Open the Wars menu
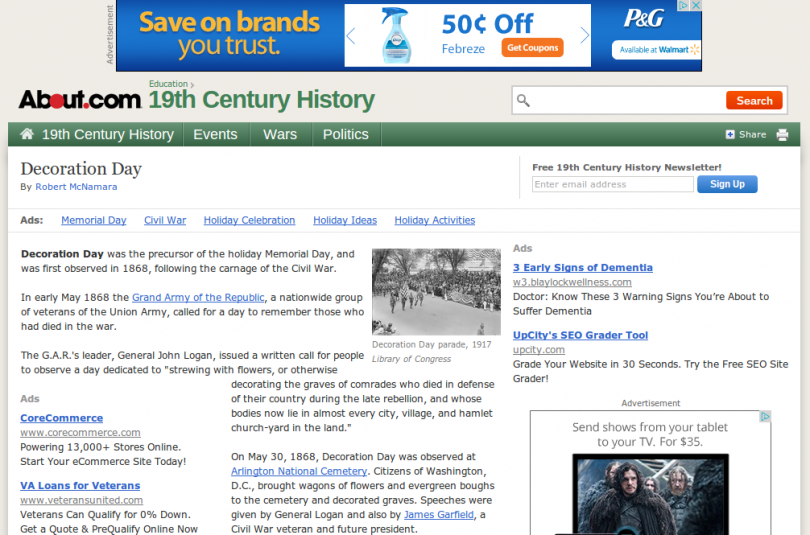The height and width of the screenshot is (535, 810). tap(280, 134)
